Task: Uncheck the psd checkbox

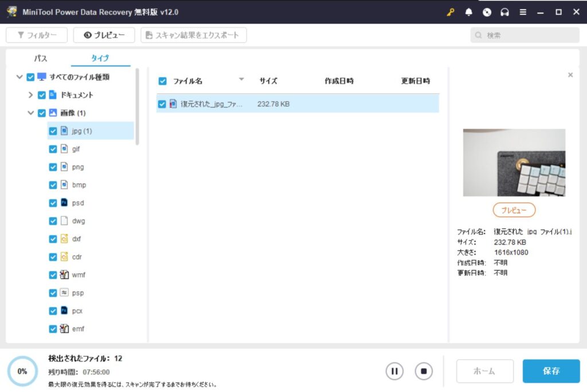Action: (x=53, y=203)
